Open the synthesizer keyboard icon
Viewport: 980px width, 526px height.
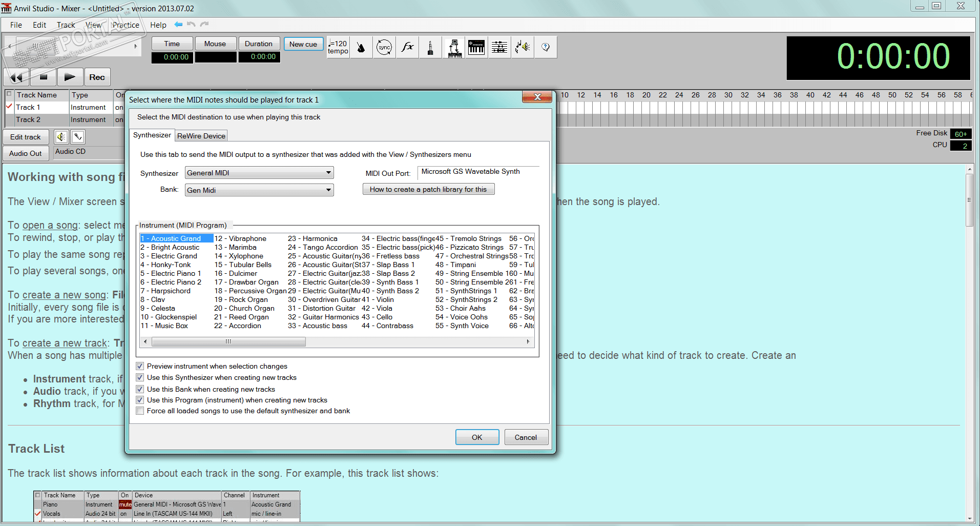pyautogui.click(x=476, y=47)
